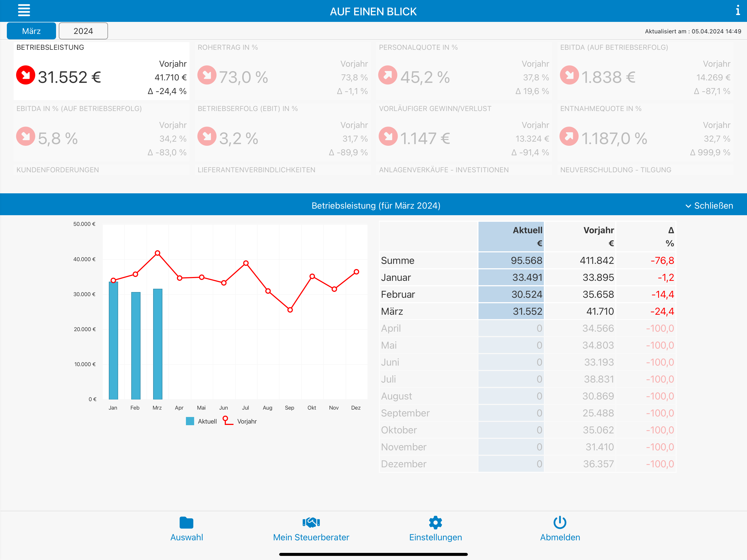Image resolution: width=747 pixels, height=560 pixels.
Task: Click the 31.552 € Betriebsleistung value
Action: (69, 77)
